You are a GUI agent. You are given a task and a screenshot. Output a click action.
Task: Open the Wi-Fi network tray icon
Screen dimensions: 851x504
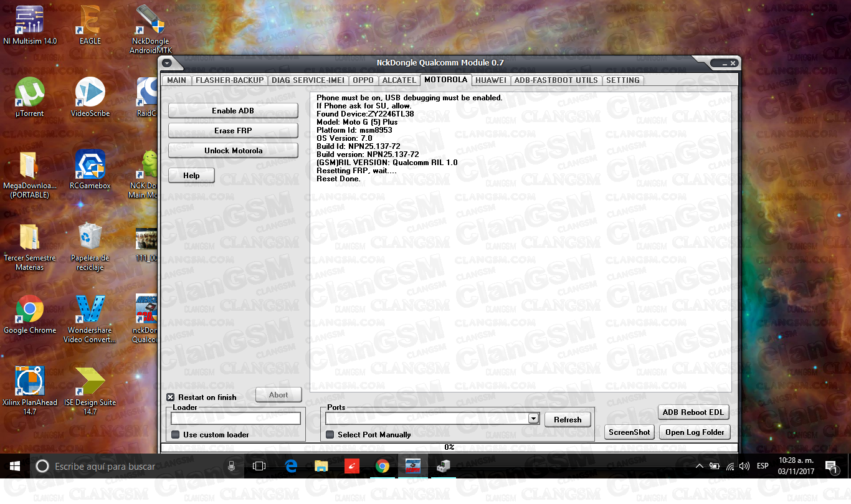click(730, 466)
